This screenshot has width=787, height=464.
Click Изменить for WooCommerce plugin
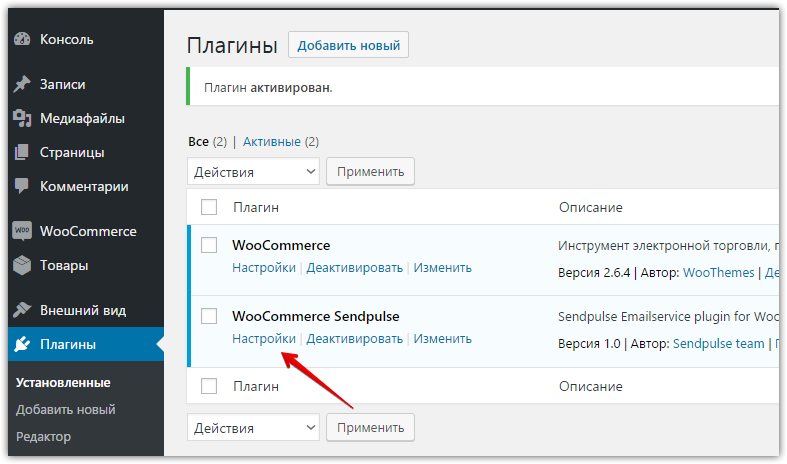(443, 268)
